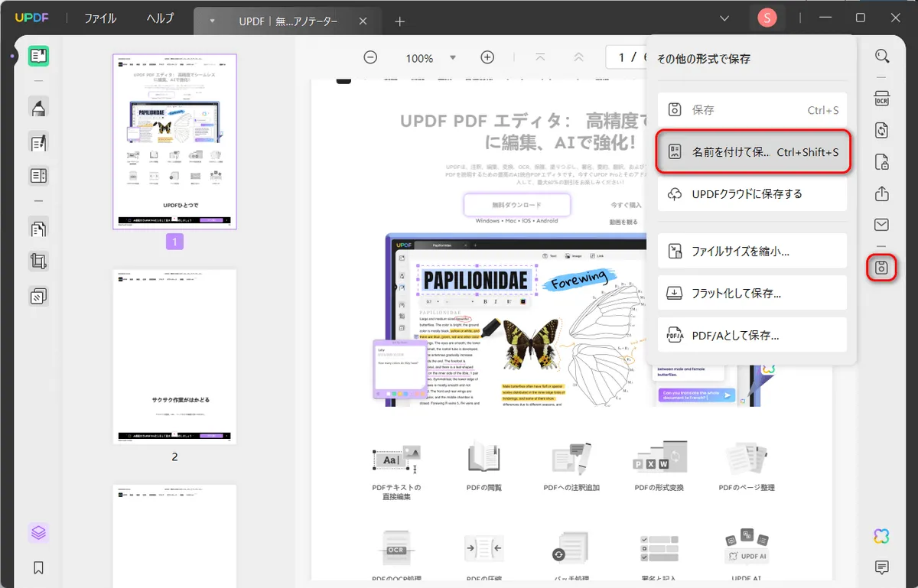Select the third page thumbnail
This screenshot has width=918, height=588.
(x=174, y=535)
